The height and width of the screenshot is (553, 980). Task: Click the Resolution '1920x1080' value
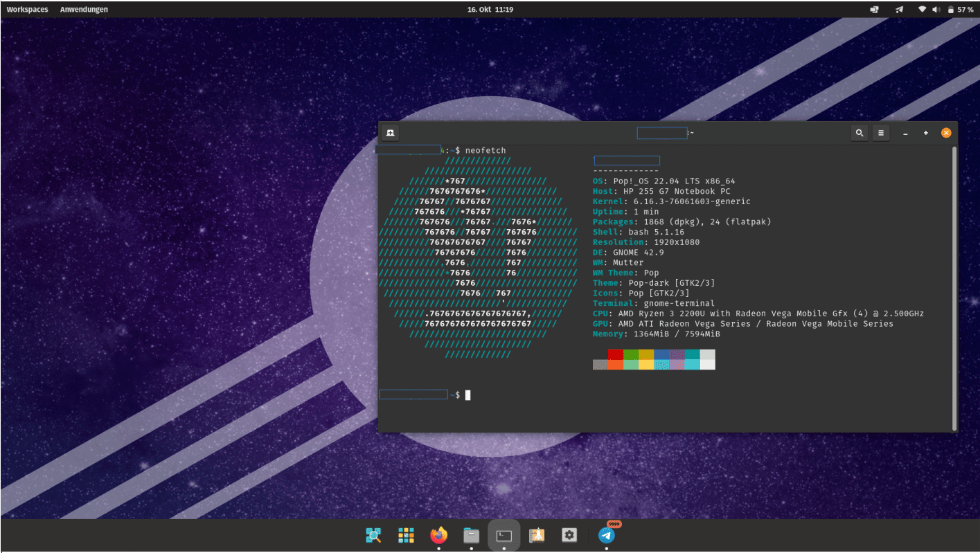point(677,242)
